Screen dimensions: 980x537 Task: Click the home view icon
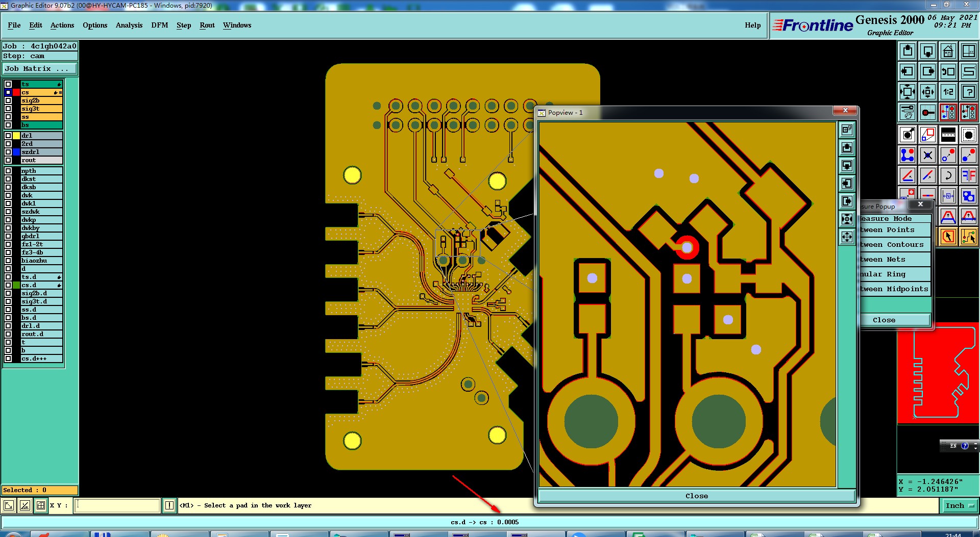pyautogui.click(x=948, y=51)
